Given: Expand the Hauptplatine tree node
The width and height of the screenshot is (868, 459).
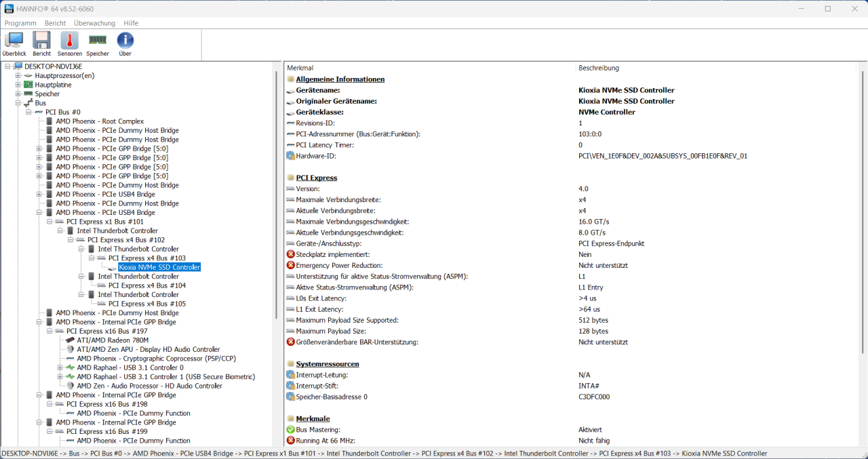Looking at the screenshot, I should coord(18,85).
